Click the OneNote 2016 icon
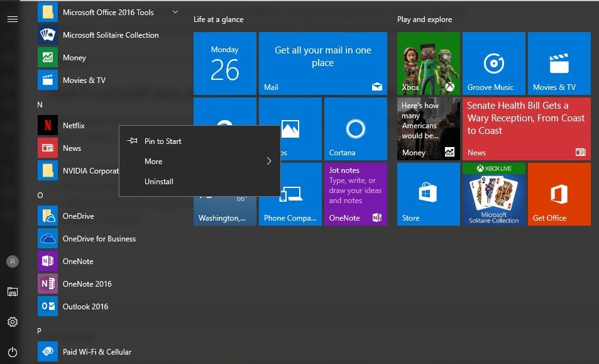The height and width of the screenshot is (364, 599). tap(48, 284)
